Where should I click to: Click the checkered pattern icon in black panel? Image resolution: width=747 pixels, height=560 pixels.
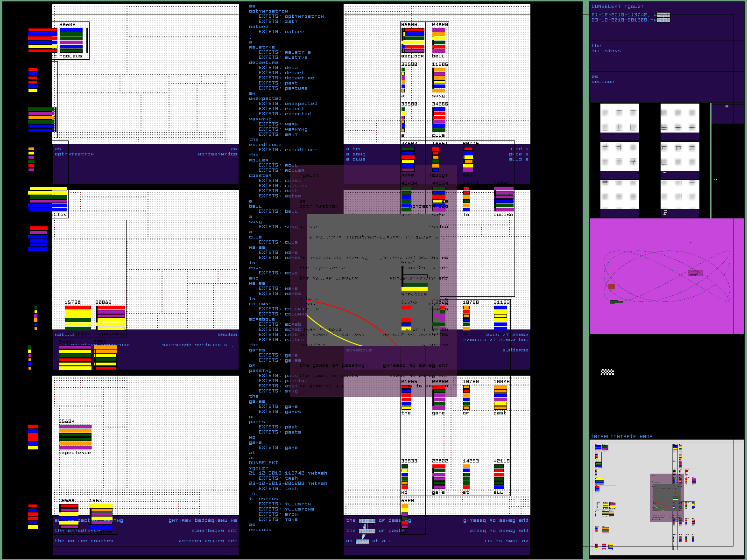(607, 372)
